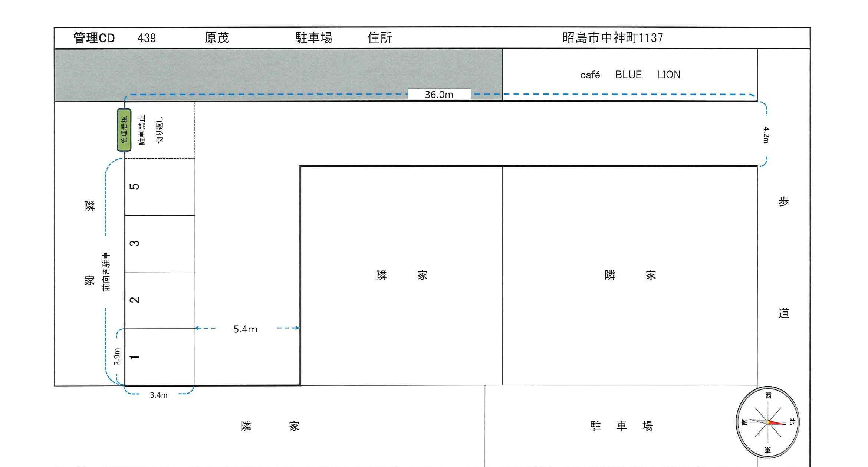The image size is (868, 467).
Task: Select the café BLUE LION label
Action: 631,74
